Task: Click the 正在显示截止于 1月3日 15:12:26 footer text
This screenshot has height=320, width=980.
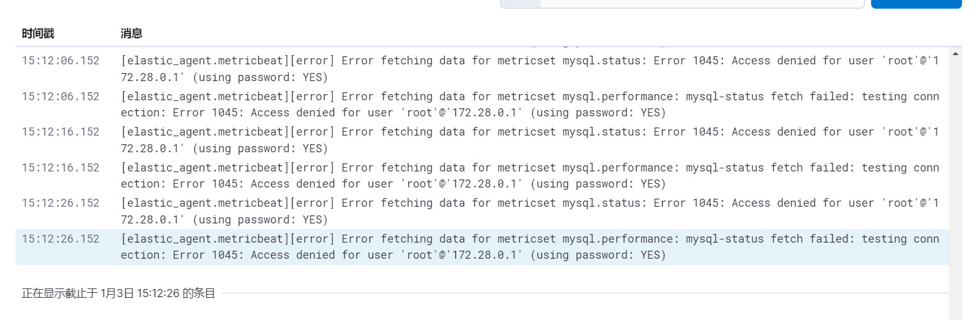Action: tap(118, 293)
